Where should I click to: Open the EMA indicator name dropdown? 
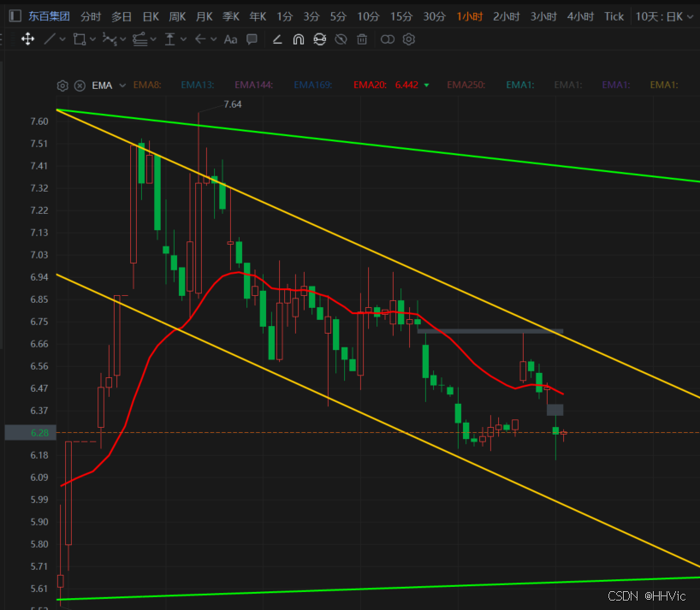(x=122, y=86)
